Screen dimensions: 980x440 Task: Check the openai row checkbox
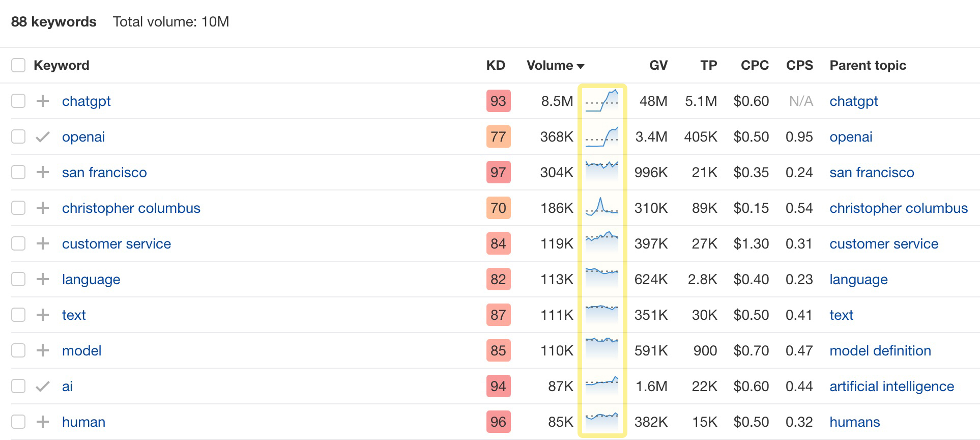(x=18, y=136)
